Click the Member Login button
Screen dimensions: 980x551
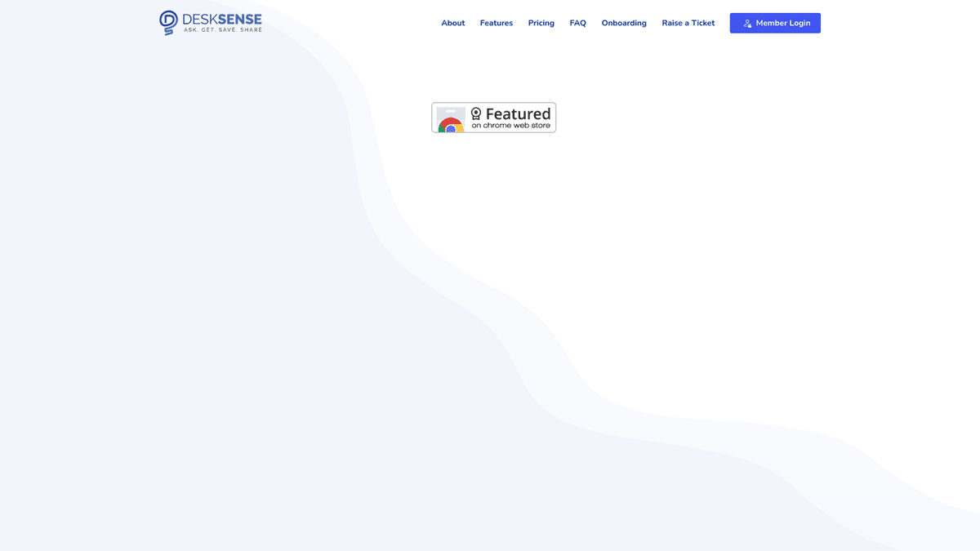point(775,23)
